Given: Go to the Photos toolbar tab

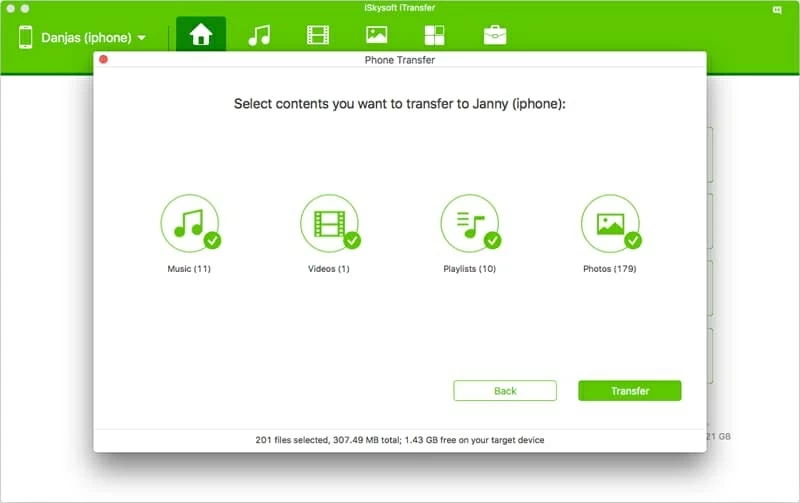Looking at the screenshot, I should (376, 36).
